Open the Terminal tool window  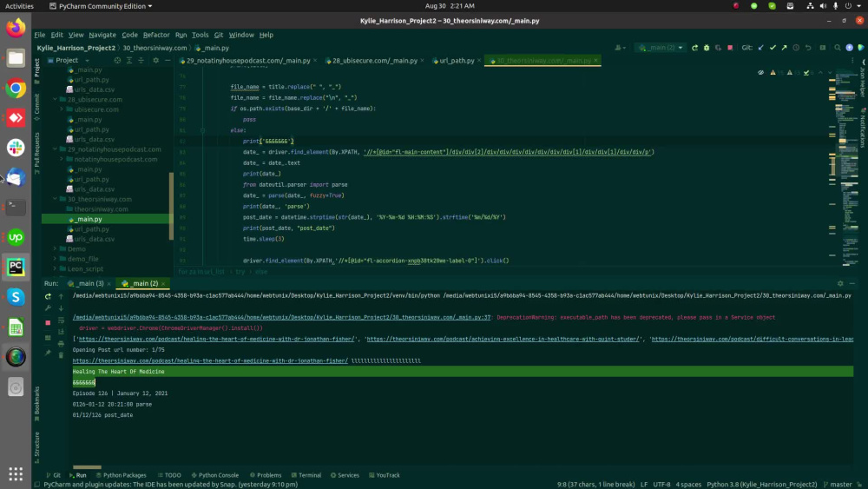coord(306,475)
